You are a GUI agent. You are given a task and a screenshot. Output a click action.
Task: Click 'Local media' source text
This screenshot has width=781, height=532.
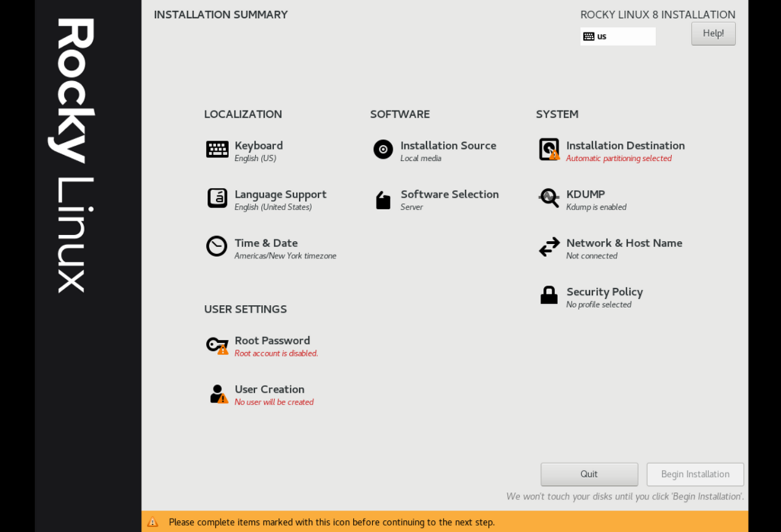point(420,158)
